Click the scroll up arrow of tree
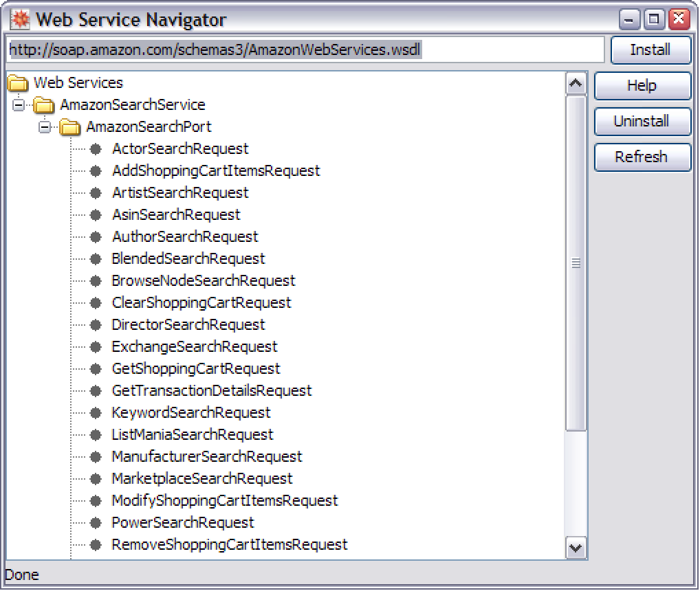Image resolution: width=700 pixels, height=591 pixels. 576,83
